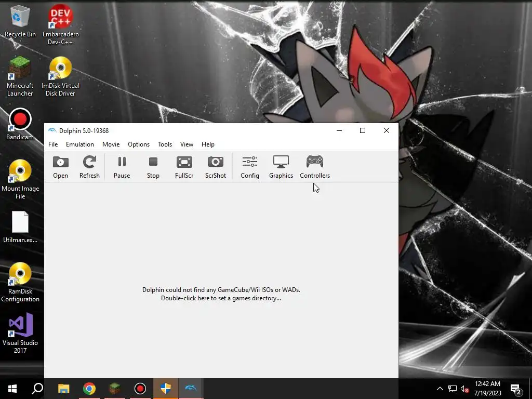Click the Stop emulation toolbar button

point(153,167)
